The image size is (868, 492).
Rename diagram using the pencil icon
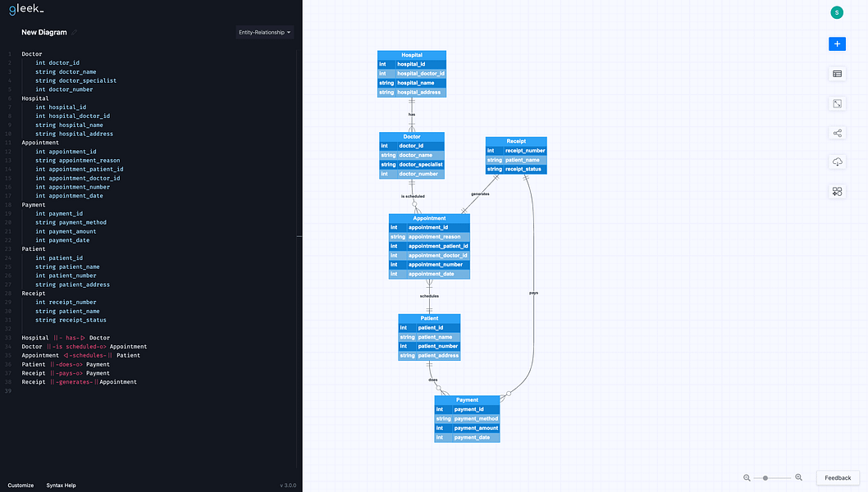click(x=73, y=31)
